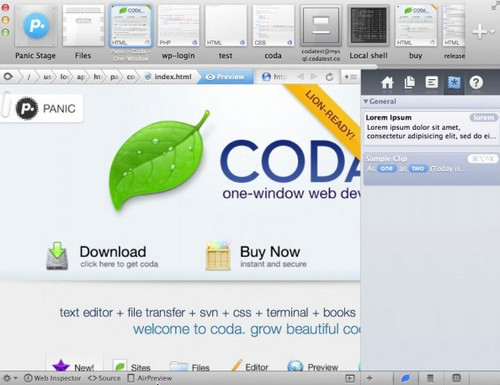Select the Sample Clip entry

coord(432,169)
